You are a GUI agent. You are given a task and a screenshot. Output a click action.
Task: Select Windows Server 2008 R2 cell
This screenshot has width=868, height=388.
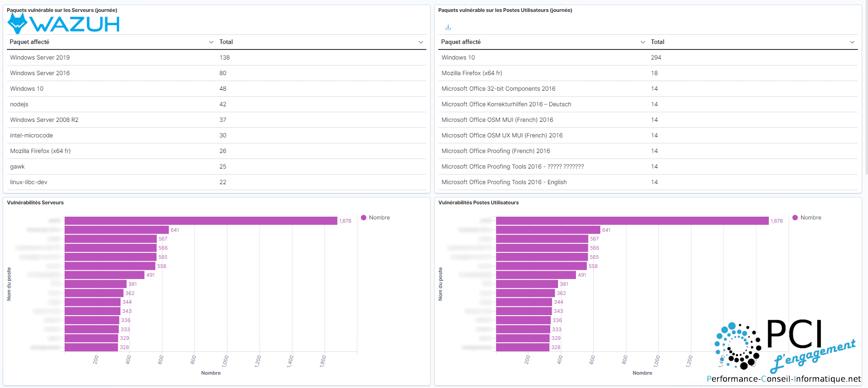pos(44,120)
